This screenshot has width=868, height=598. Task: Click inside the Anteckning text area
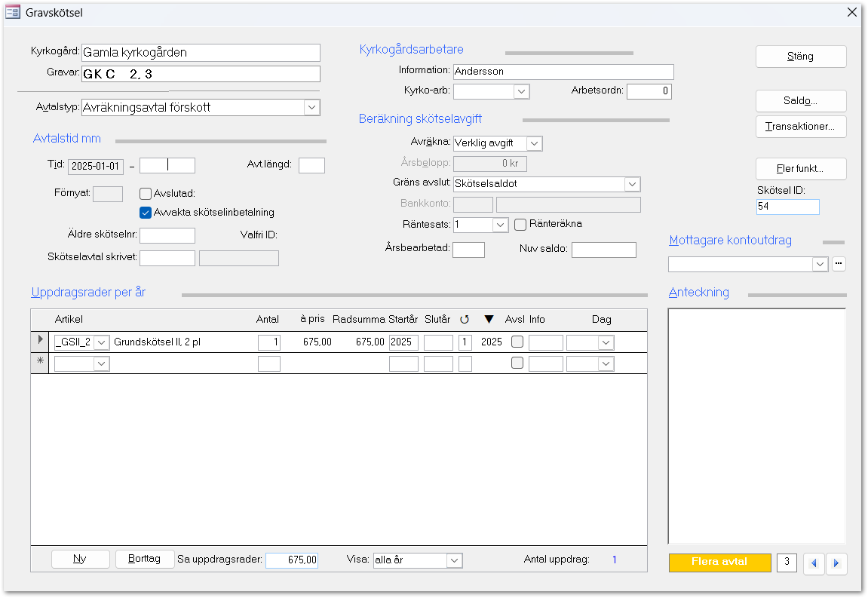[x=756, y=426]
